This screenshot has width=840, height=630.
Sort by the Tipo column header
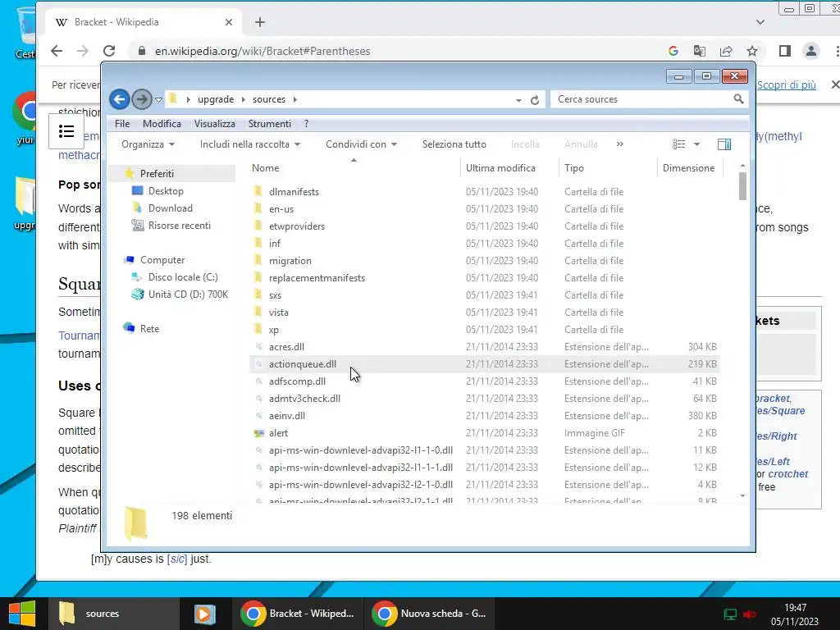(573, 167)
